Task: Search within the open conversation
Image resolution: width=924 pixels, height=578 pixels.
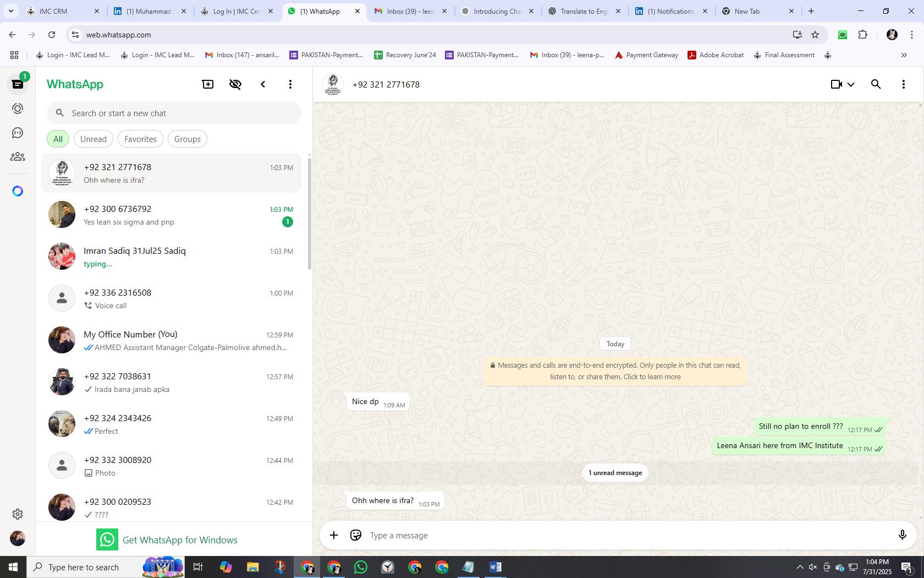Action: click(876, 84)
